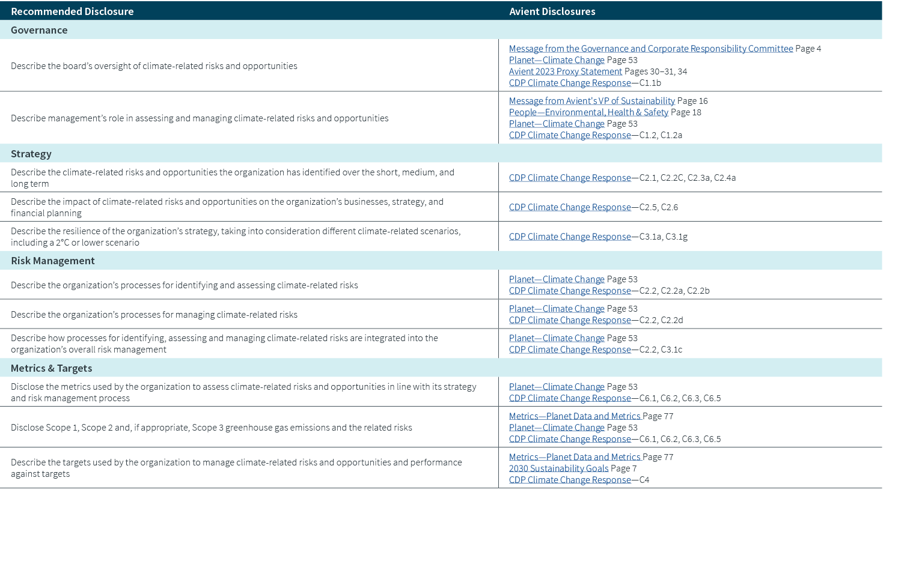Viewport: 904px width, 588px height.
Task: Open CDP Climate Change Response link for C2.5, C2.6
Action: [x=569, y=207]
